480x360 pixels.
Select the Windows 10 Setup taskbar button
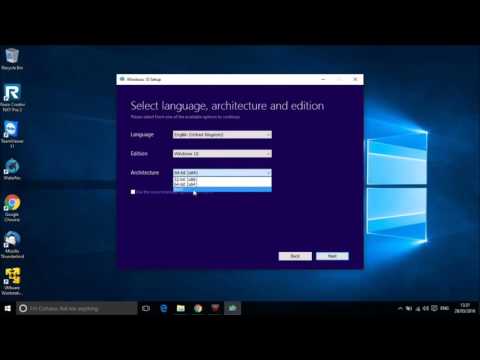[x=232, y=308]
